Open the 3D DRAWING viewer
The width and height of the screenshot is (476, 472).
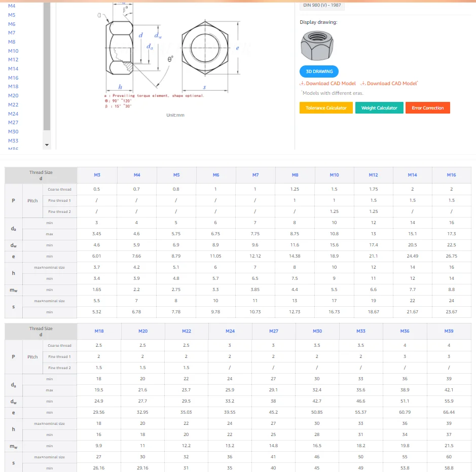319,71
